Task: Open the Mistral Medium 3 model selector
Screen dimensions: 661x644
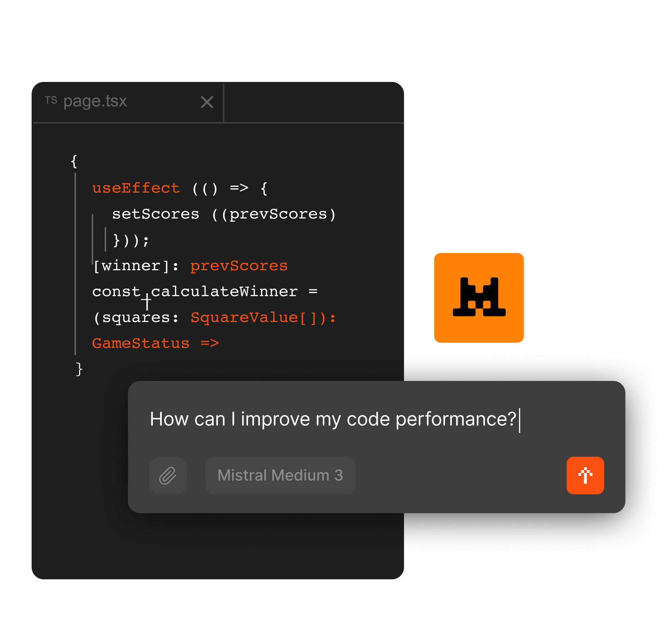Action: tap(280, 475)
